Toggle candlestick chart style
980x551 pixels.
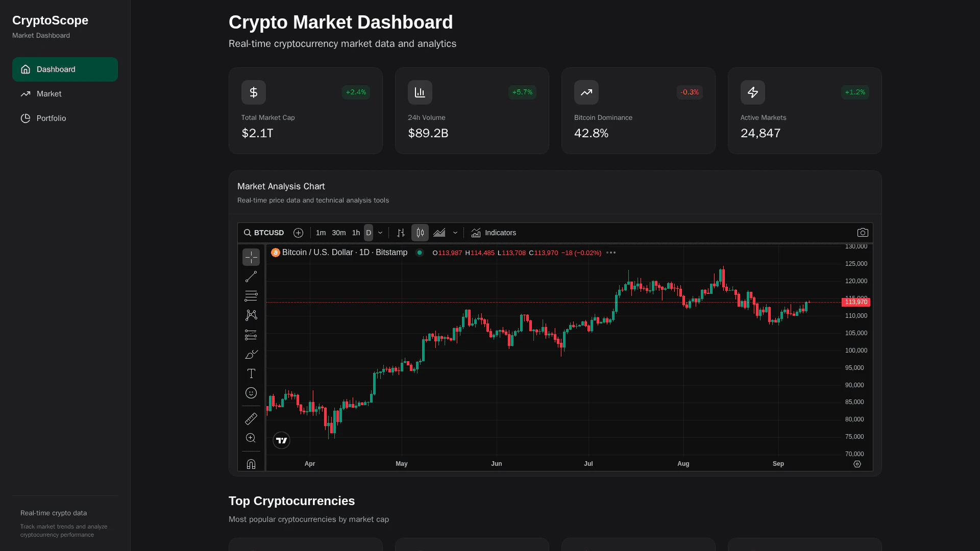tap(420, 232)
